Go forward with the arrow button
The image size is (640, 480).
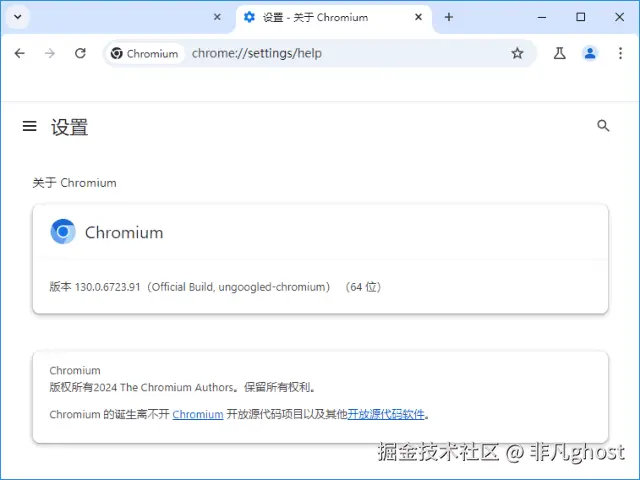(x=50, y=53)
